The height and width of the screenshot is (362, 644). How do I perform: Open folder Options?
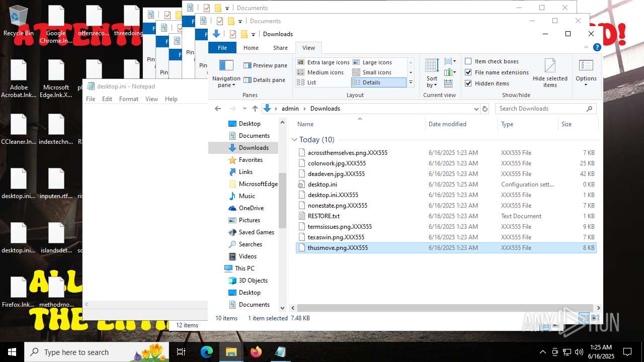tap(586, 73)
